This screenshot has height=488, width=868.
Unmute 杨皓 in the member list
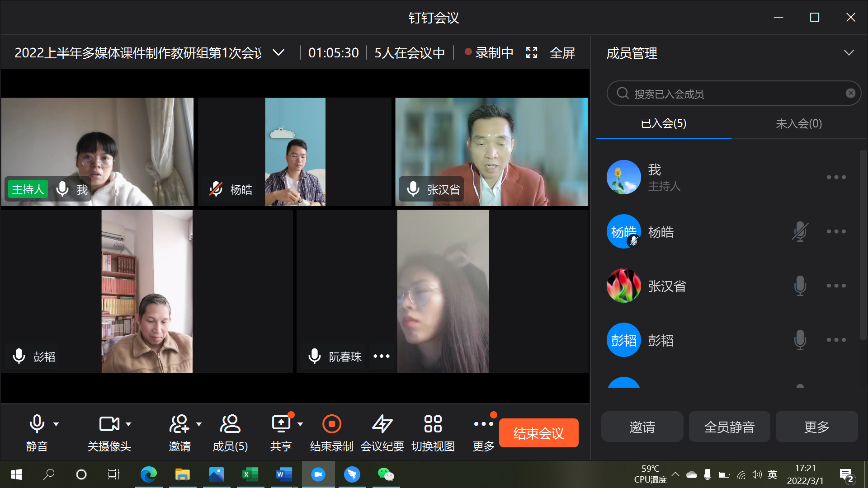pos(800,231)
